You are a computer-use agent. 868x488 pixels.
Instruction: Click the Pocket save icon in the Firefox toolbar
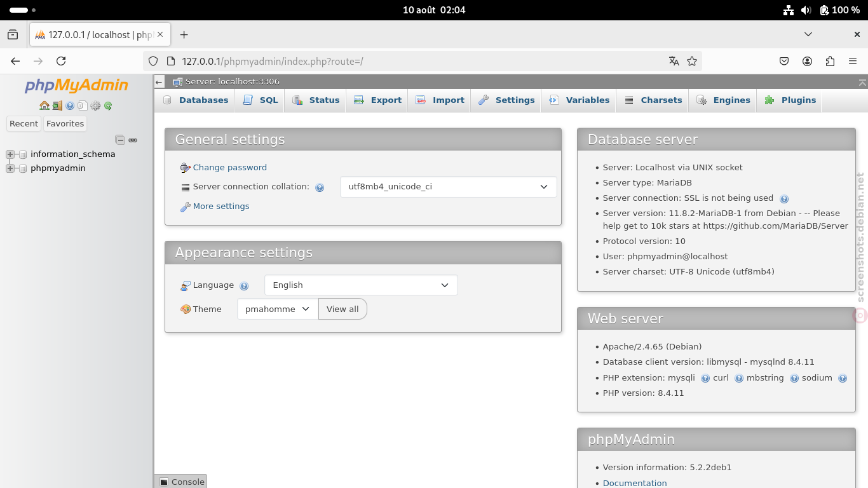[784, 61]
